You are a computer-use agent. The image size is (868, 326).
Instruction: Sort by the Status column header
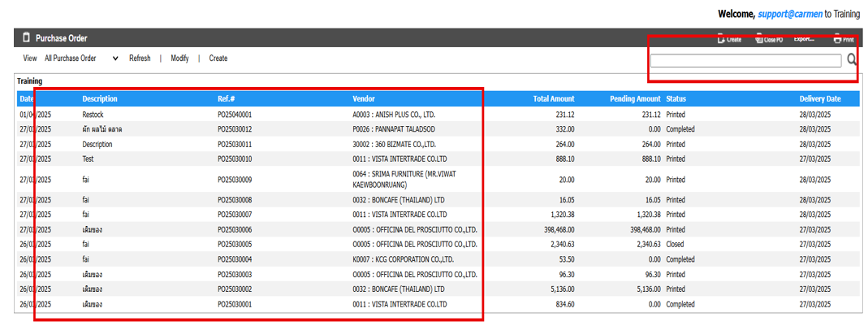click(x=677, y=99)
